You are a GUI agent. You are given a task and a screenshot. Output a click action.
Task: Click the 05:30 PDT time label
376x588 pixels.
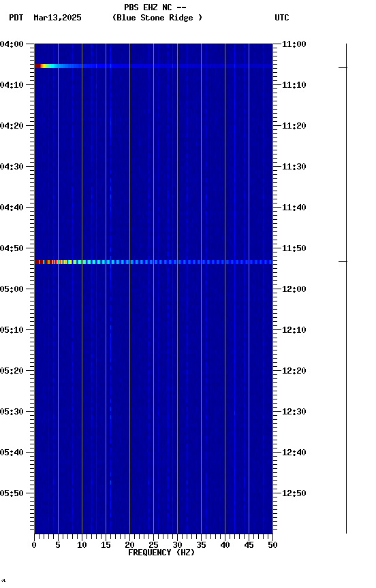pos(12,412)
